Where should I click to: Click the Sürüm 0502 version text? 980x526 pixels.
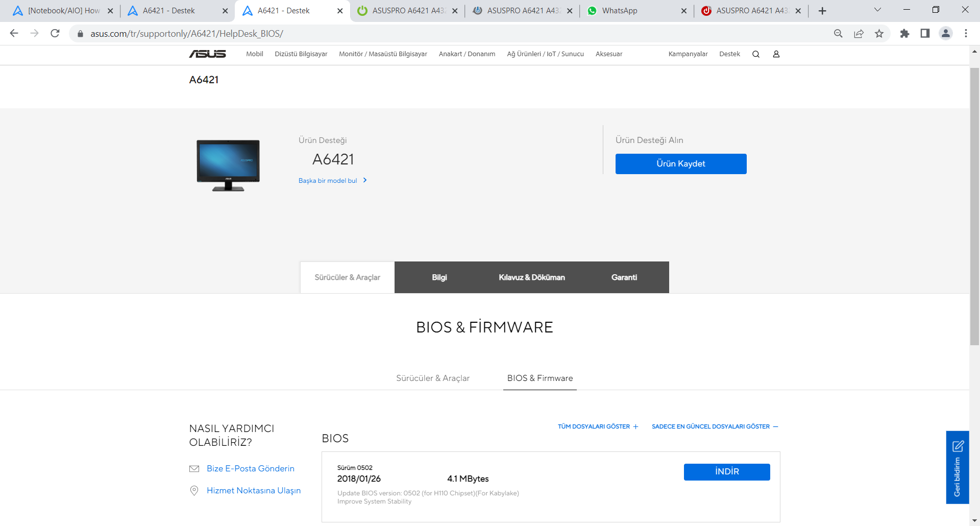tap(355, 468)
